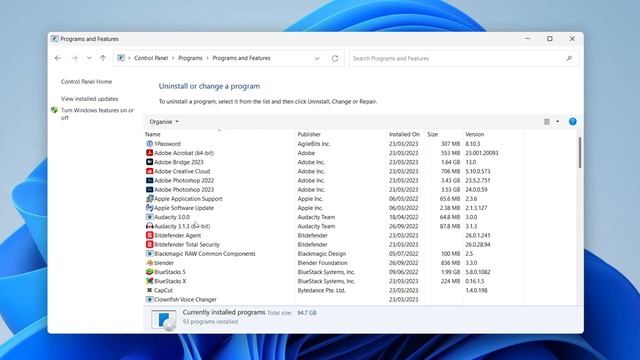Navigate to Control Panel breadcrumb
Screen dimensions: 640x360
coord(151,58)
